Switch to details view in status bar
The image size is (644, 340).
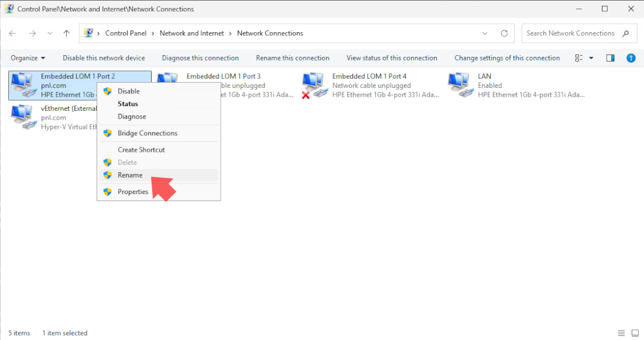click(621, 333)
